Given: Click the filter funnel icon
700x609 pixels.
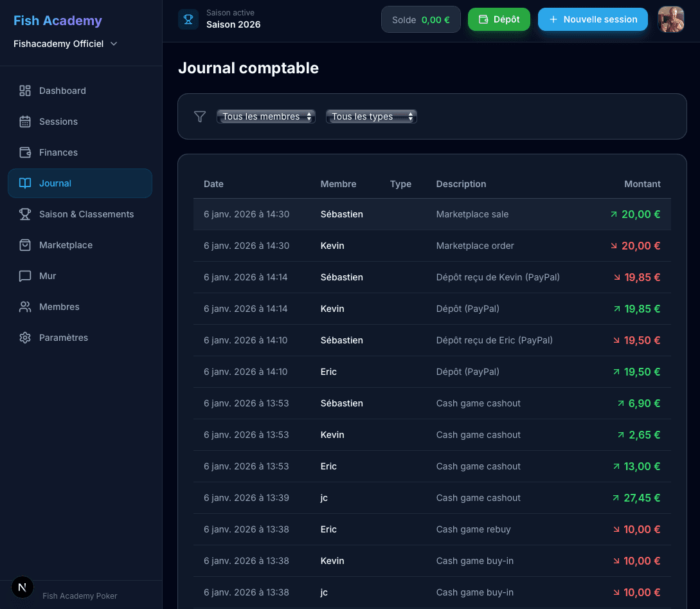Looking at the screenshot, I should [200, 116].
